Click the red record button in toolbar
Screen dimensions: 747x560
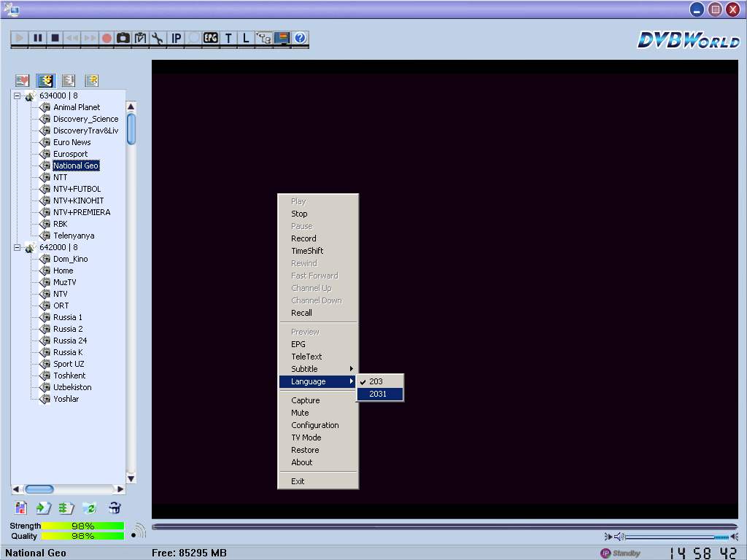pos(107,38)
